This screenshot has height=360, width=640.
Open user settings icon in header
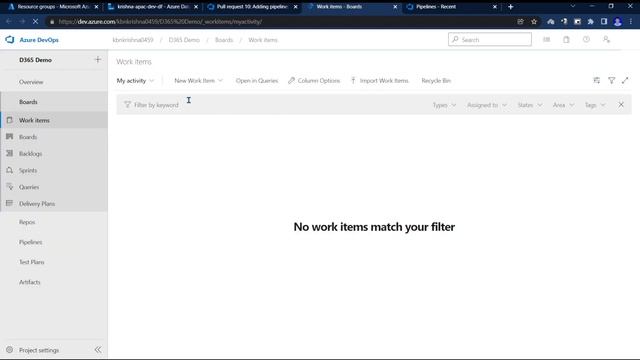606,40
